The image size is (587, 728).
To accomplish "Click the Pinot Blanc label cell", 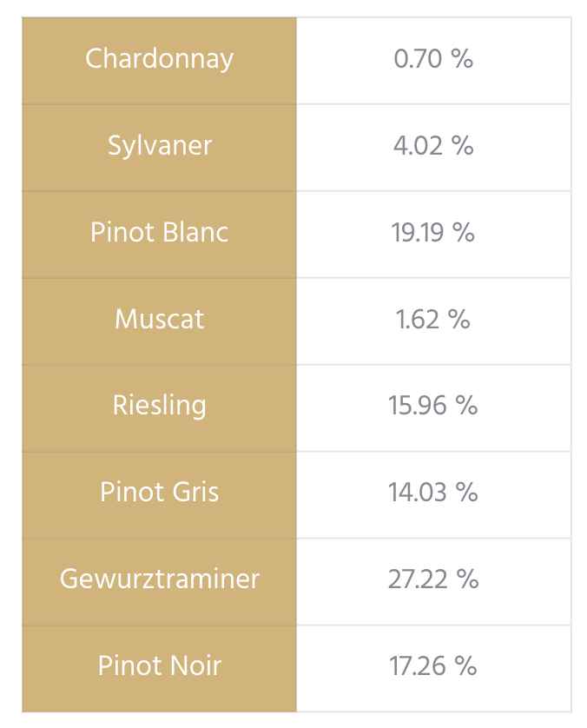I will 160,233.
